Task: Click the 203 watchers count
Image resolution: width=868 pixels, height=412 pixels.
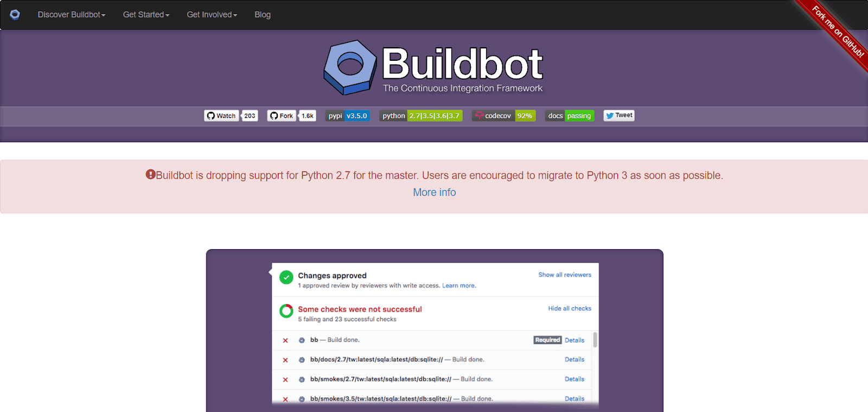Action: click(250, 116)
